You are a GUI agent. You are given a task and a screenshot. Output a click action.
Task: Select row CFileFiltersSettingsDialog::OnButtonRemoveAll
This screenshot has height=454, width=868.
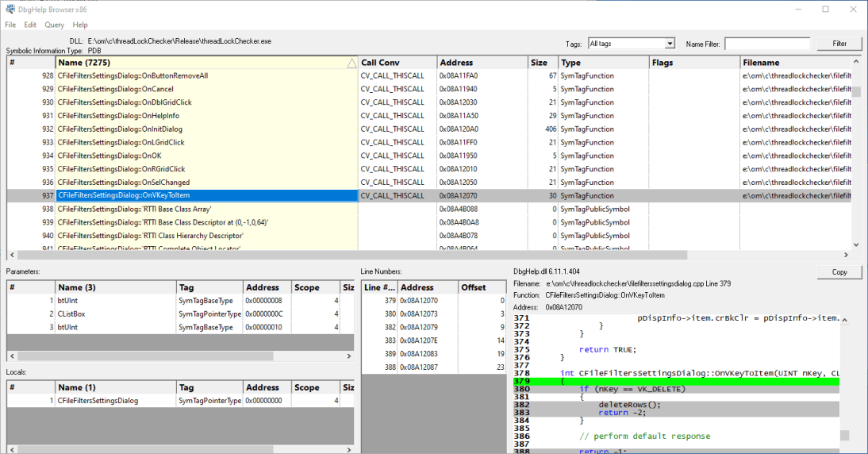429,76
